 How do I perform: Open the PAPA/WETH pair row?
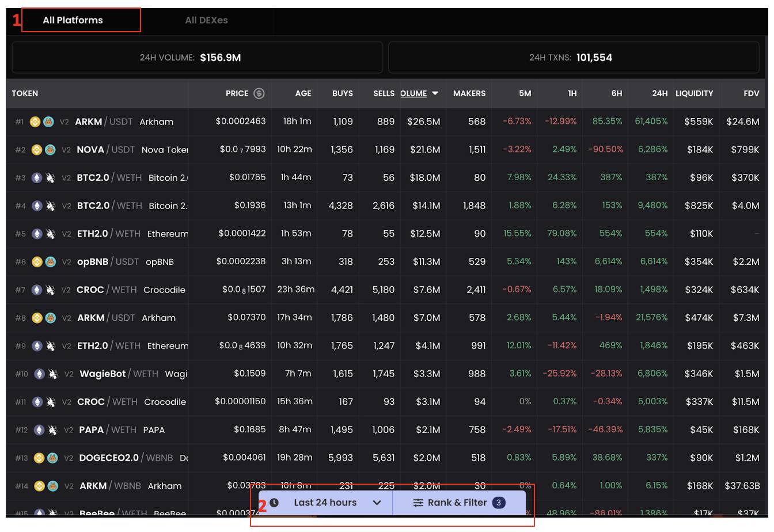[386, 430]
